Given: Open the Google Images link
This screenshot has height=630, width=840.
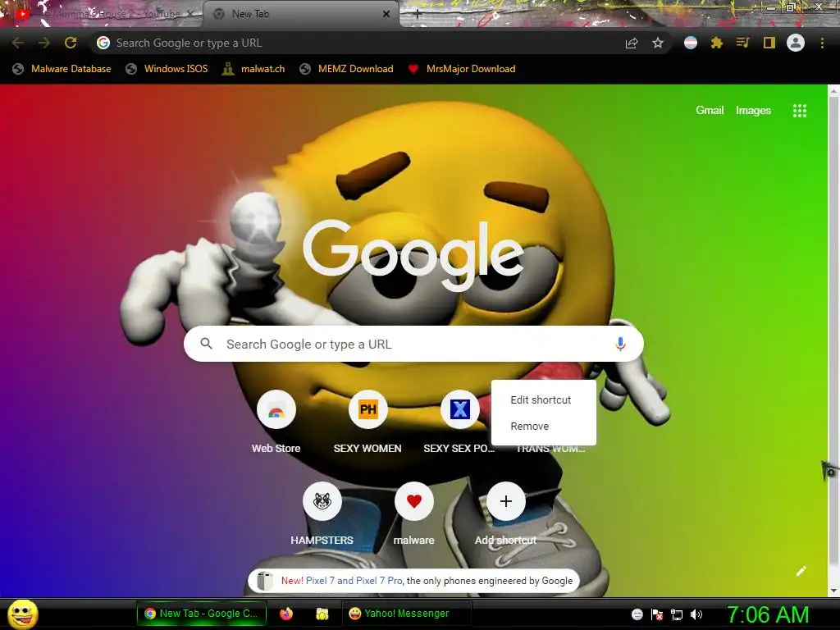Looking at the screenshot, I should [x=753, y=111].
